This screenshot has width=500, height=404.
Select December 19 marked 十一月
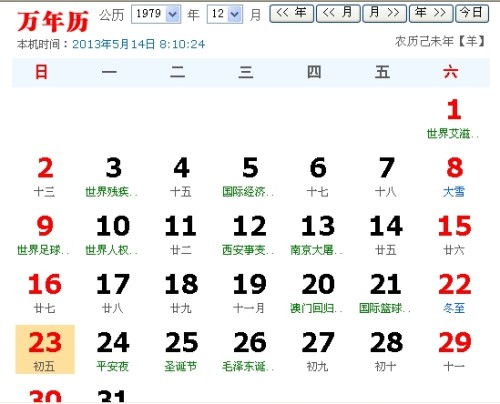click(250, 294)
